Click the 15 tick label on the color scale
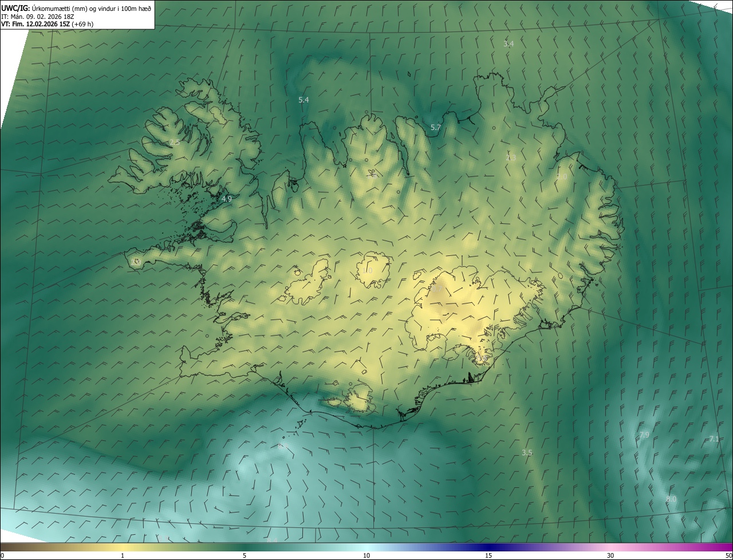The width and height of the screenshot is (733, 560). pyautogui.click(x=488, y=555)
